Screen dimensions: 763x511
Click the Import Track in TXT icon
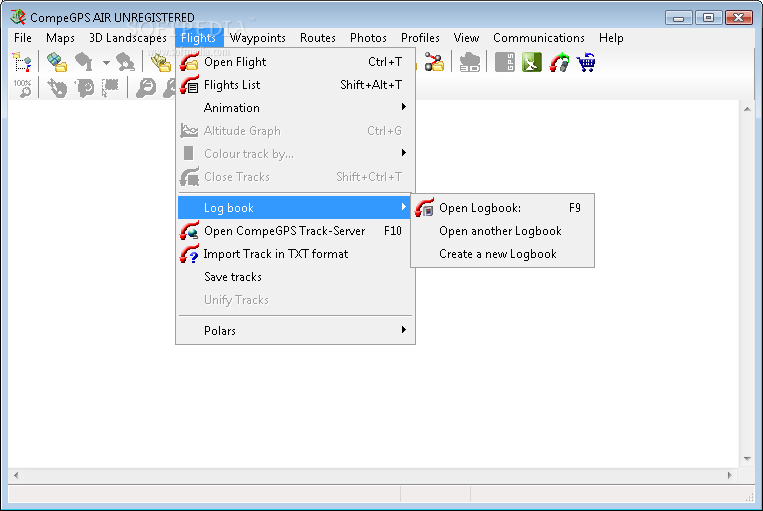[x=189, y=254]
